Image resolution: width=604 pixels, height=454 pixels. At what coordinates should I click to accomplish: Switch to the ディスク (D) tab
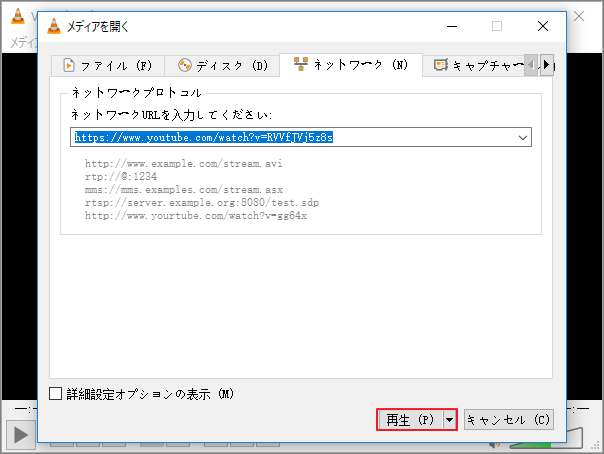pyautogui.click(x=222, y=66)
